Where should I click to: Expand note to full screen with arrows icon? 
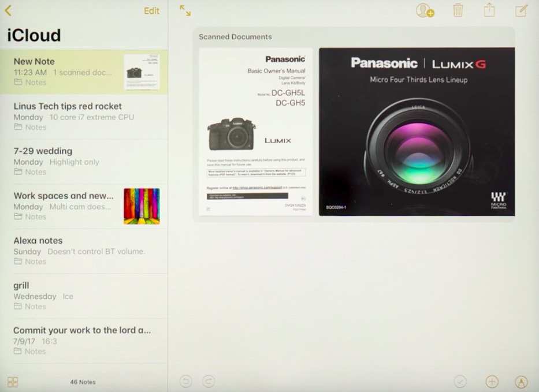coord(185,10)
